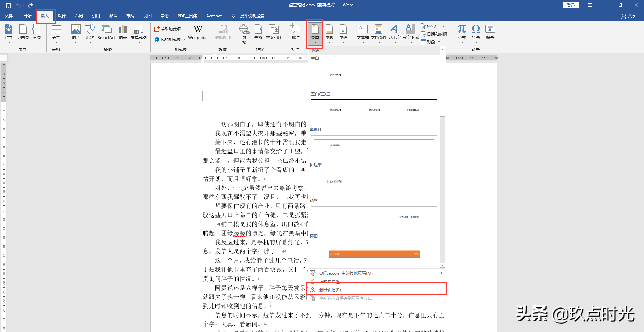Add a drop cap (首字下沉)
This screenshot has width=644, height=332.
[x=411, y=34]
